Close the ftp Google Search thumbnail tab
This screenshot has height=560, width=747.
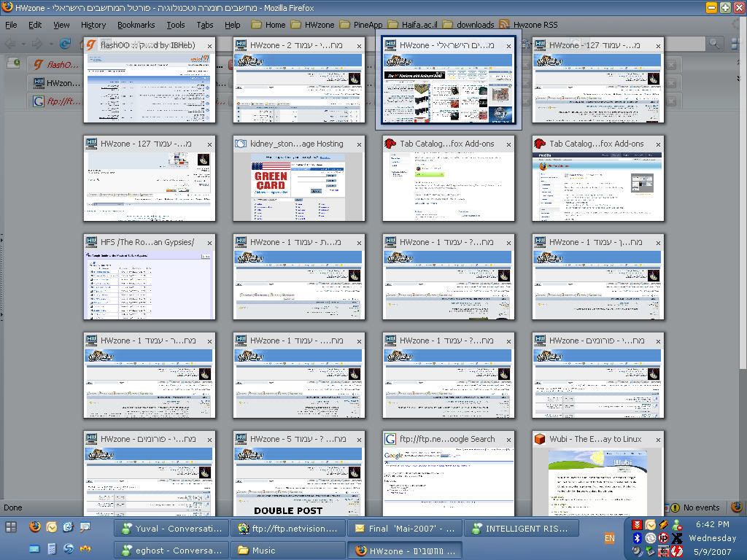[508, 440]
